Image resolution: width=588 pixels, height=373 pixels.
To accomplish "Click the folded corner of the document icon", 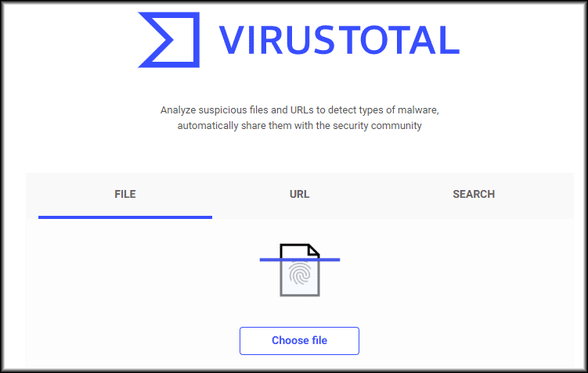I will (313, 249).
